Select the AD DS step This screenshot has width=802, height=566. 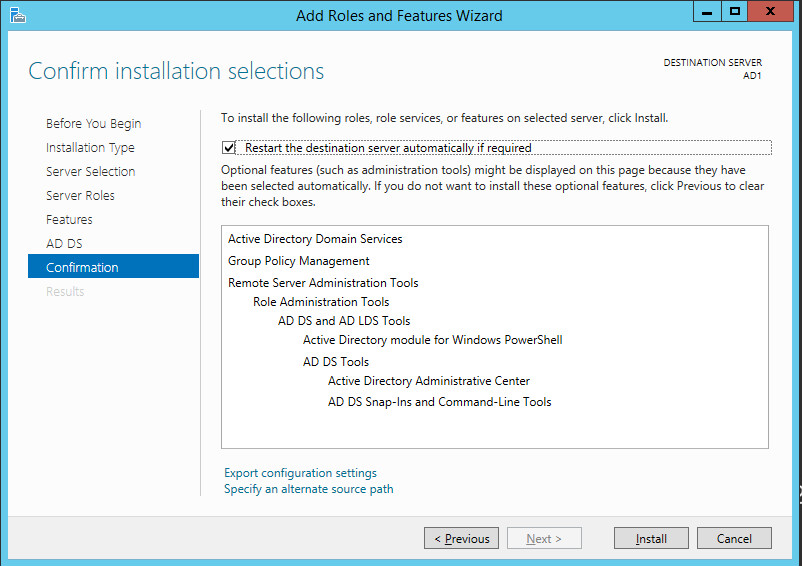click(64, 243)
